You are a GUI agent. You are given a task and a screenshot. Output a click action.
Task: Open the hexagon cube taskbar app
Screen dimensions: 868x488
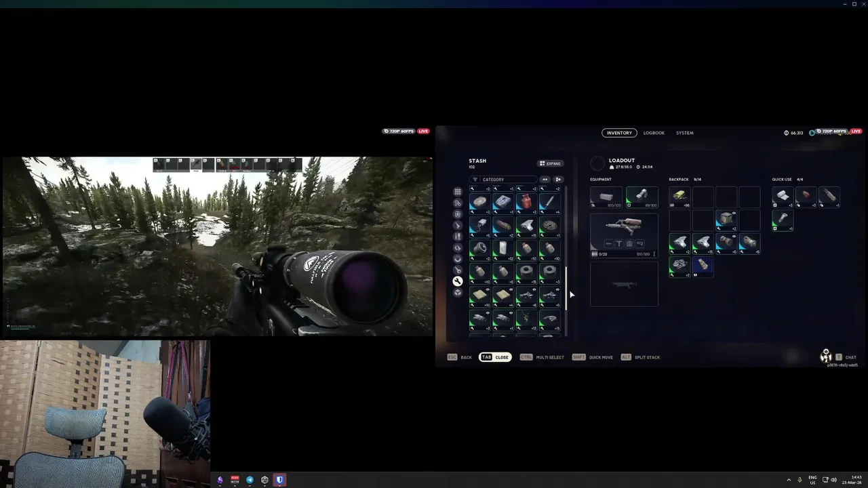click(264, 480)
